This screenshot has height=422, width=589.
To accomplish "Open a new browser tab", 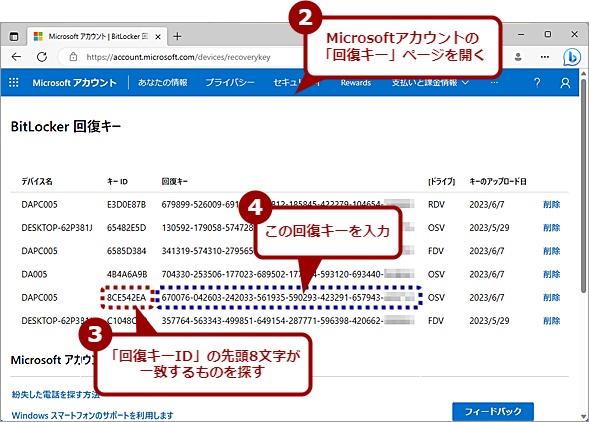I will pos(177,36).
